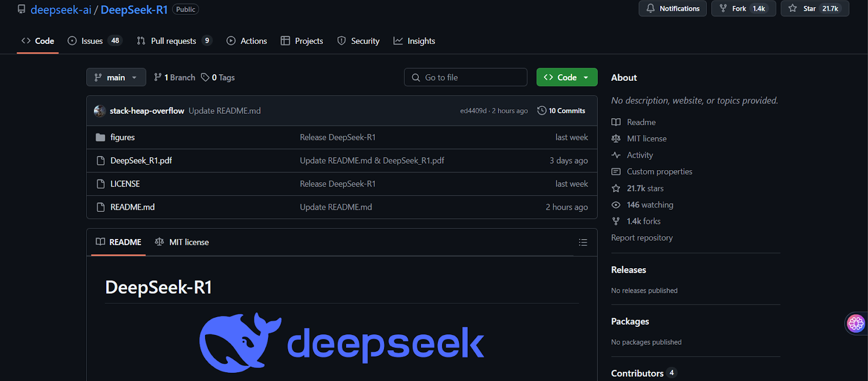Click the file icon beside README.md
868x381 pixels.
100,208
